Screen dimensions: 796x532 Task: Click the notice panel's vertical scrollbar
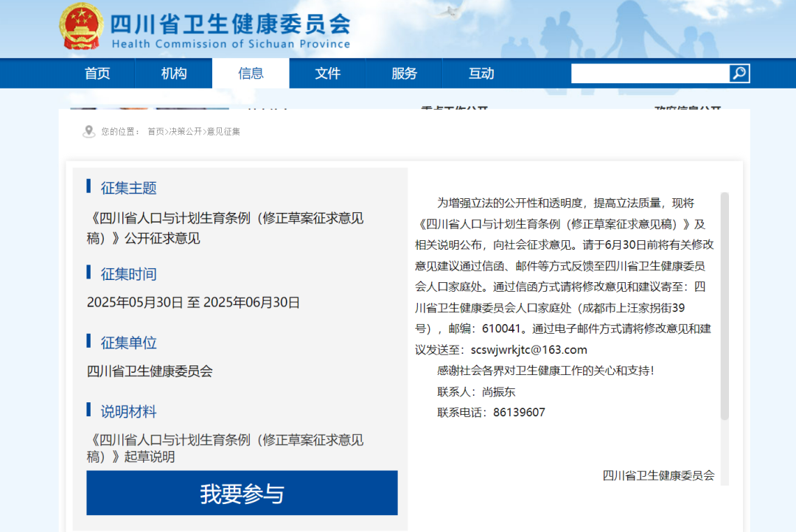(x=725, y=306)
